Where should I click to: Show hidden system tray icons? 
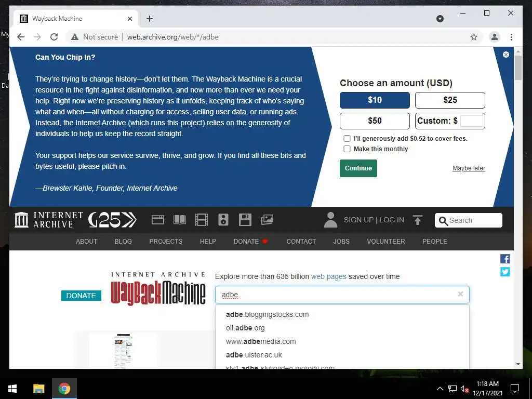coord(440,389)
